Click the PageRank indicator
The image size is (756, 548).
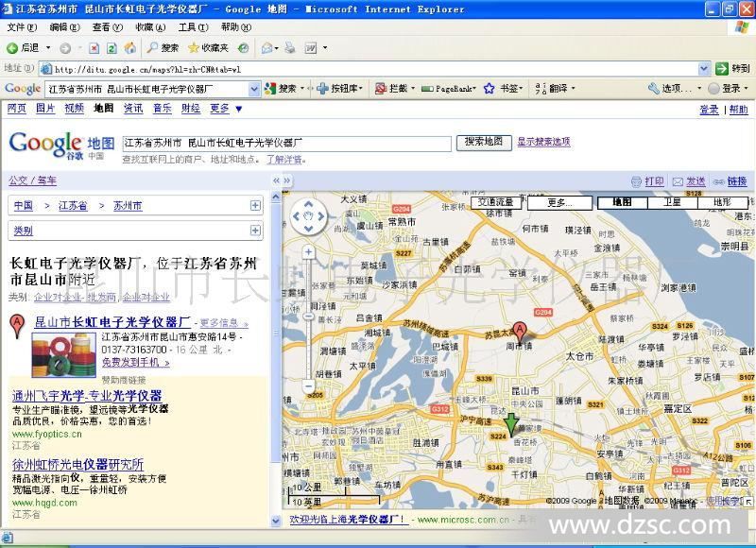448,89
